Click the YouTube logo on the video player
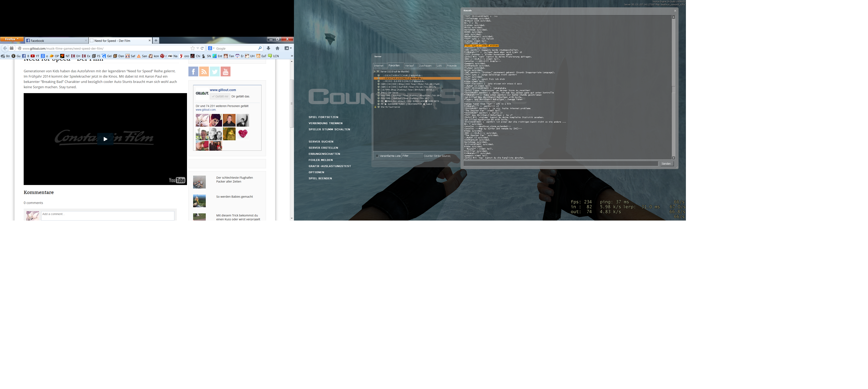 (x=177, y=180)
